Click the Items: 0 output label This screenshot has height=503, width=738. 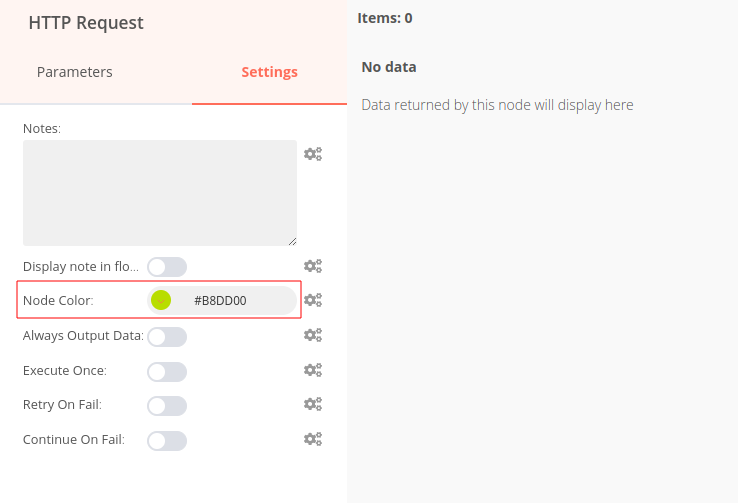click(x=385, y=18)
